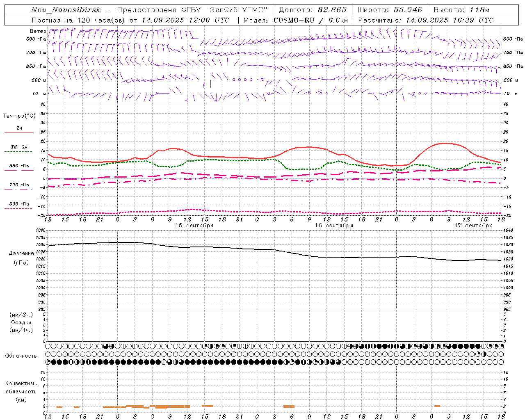This screenshot has width=525, height=420.
Task: Click the '(мм/3ч.)' precipitation unit label
Action: coord(21,315)
